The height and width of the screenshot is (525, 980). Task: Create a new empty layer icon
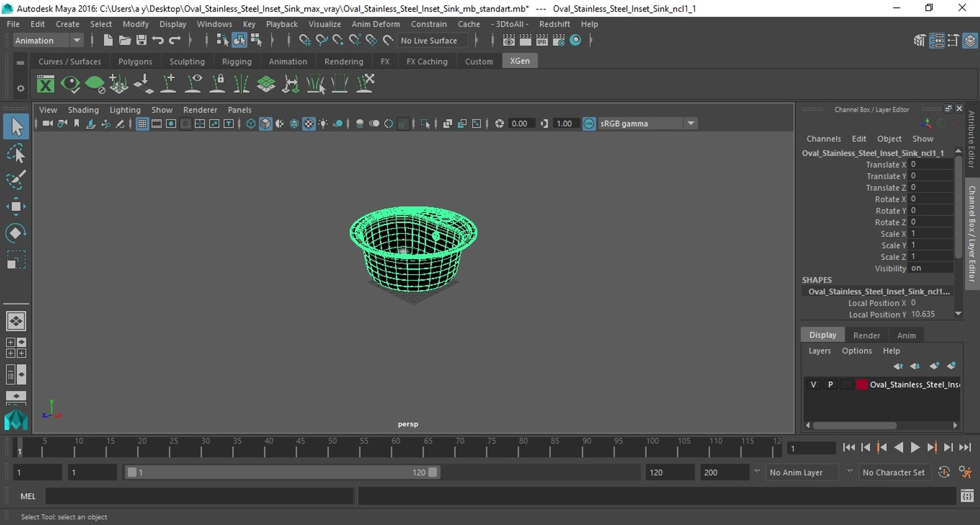point(935,366)
